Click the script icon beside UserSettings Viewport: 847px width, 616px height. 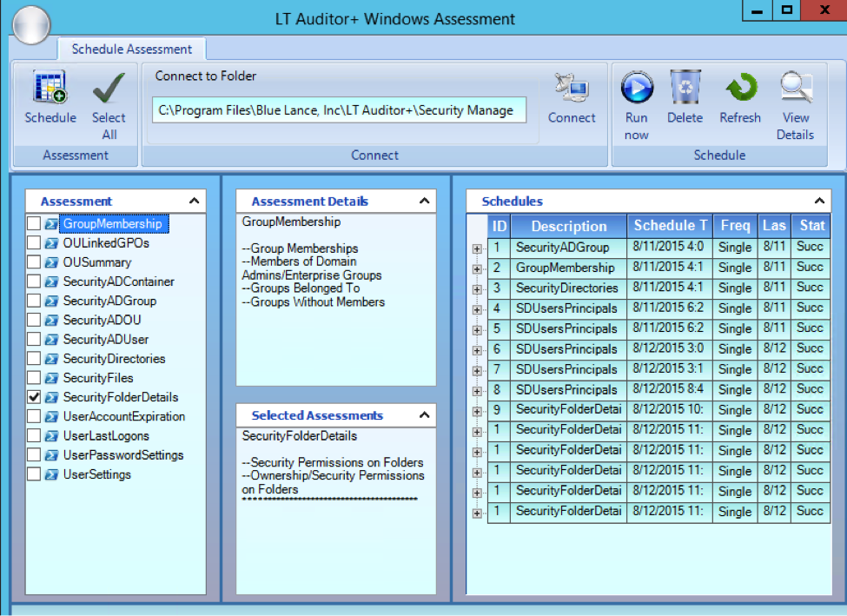tap(51, 474)
